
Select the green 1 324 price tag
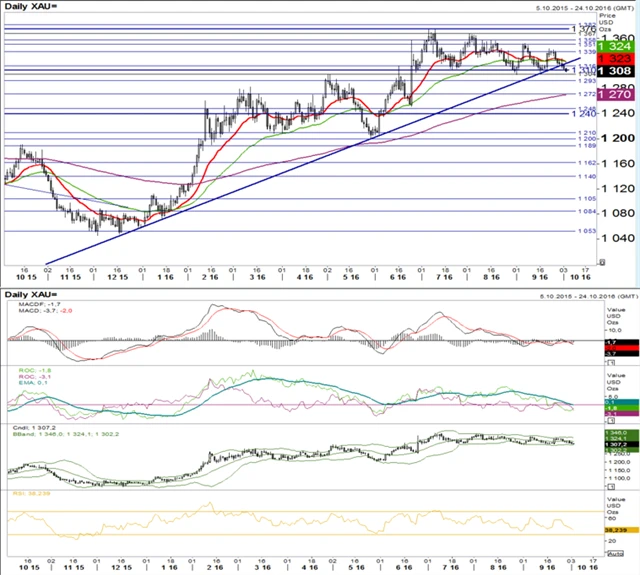coord(619,46)
